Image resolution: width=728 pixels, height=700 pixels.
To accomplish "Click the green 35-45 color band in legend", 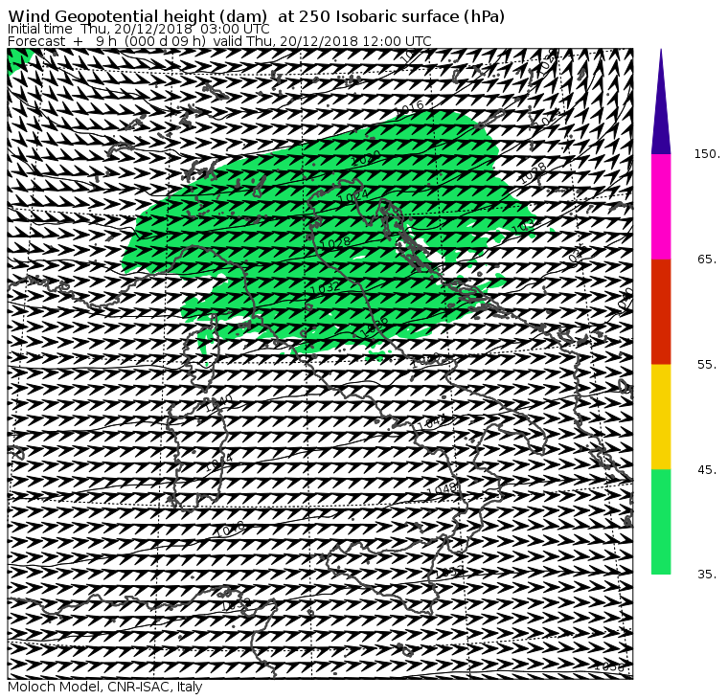I will click(661, 522).
